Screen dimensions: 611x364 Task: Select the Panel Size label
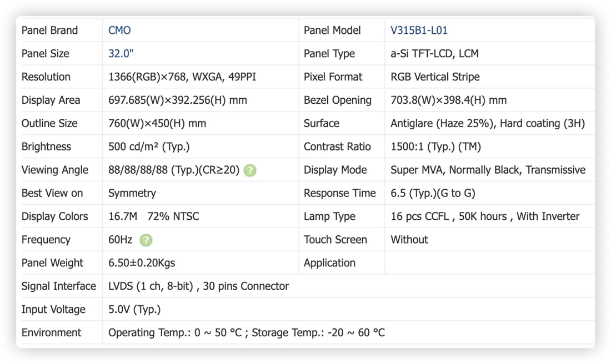45,53
